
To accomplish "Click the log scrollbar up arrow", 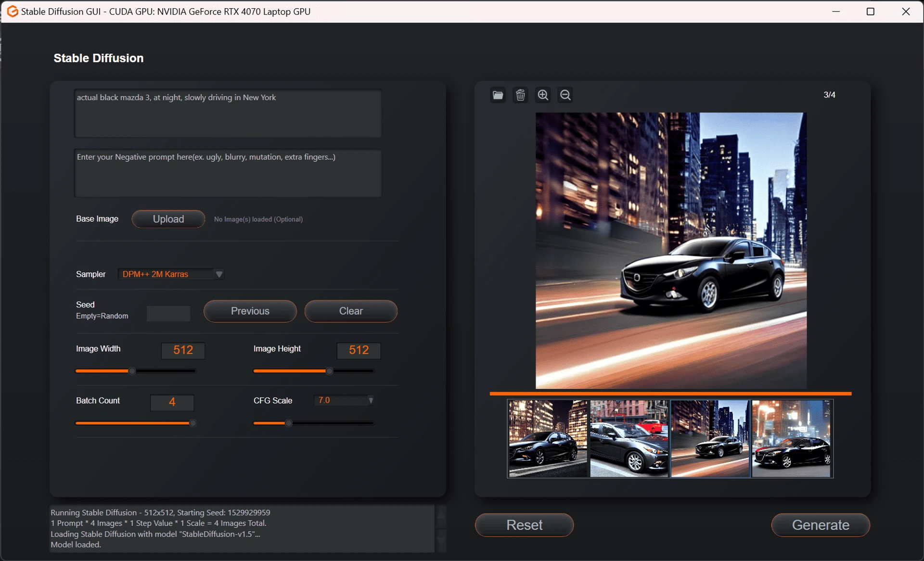I will (x=441, y=514).
